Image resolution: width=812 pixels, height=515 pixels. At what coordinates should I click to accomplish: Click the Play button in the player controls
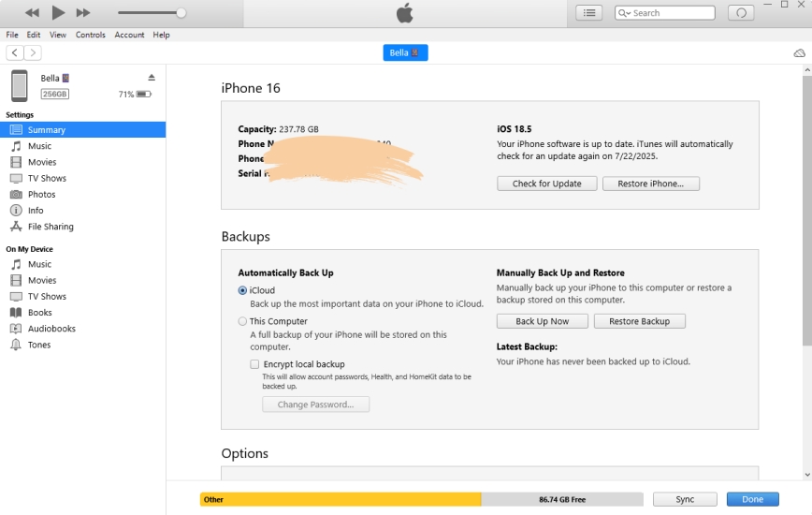(58, 12)
